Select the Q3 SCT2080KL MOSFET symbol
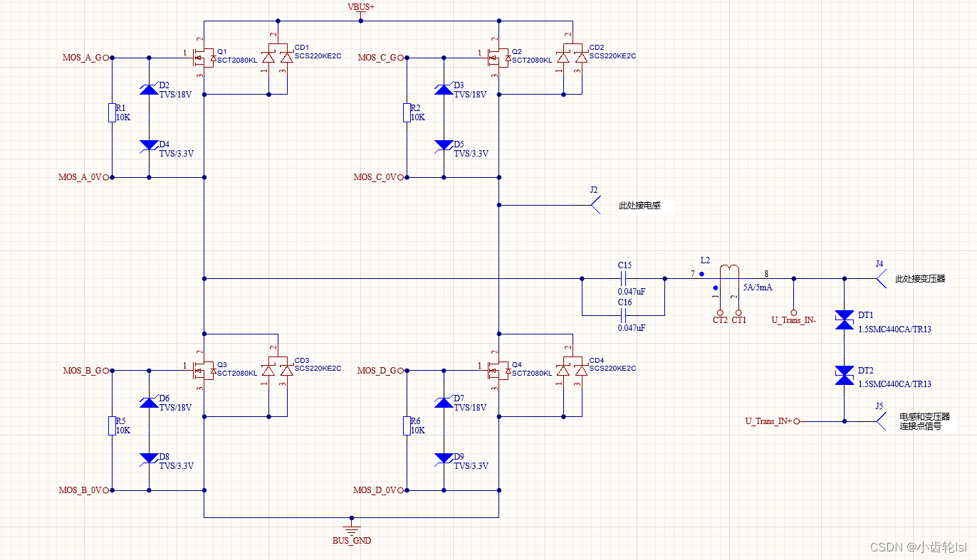Image resolution: width=977 pixels, height=560 pixels. (x=204, y=371)
